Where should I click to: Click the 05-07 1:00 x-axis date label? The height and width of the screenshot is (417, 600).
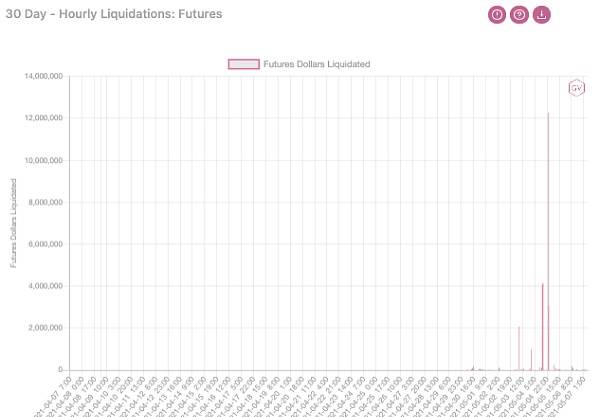[x=566, y=397]
